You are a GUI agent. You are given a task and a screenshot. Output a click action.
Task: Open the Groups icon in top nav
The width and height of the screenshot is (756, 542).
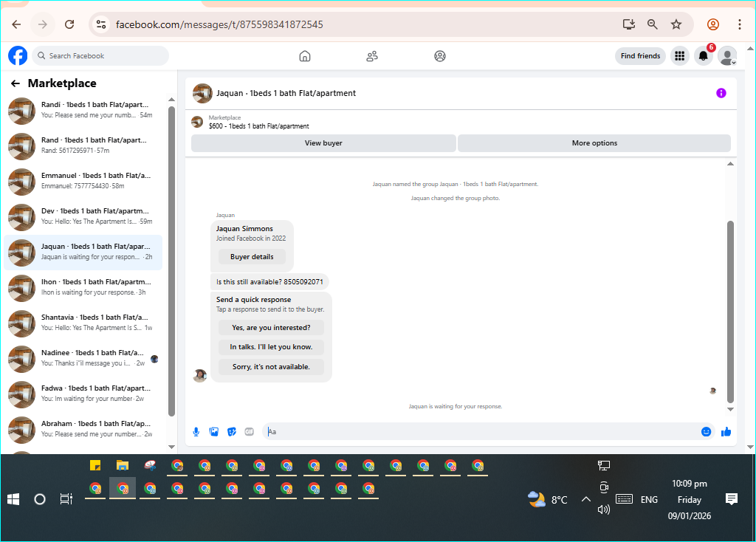(440, 56)
